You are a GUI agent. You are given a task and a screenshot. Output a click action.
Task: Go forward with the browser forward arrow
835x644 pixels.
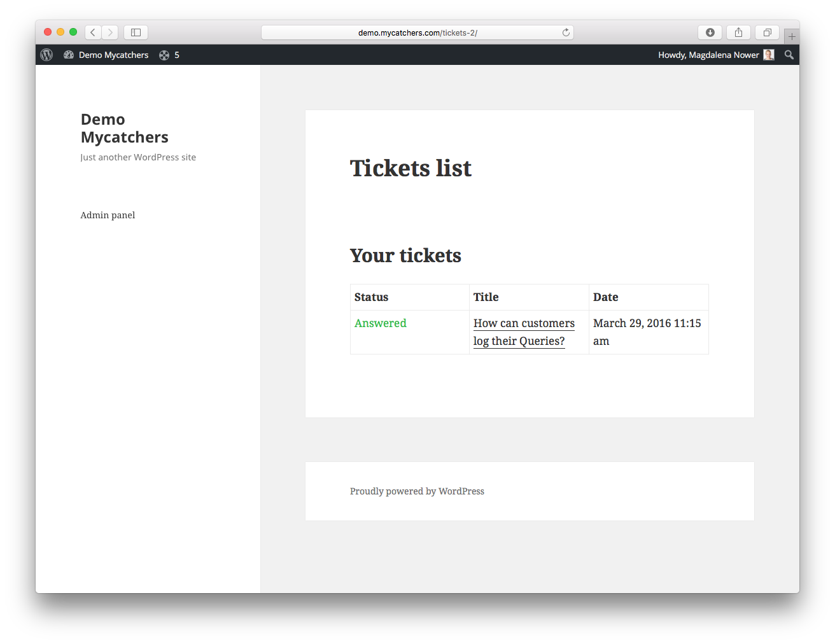[110, 32]
